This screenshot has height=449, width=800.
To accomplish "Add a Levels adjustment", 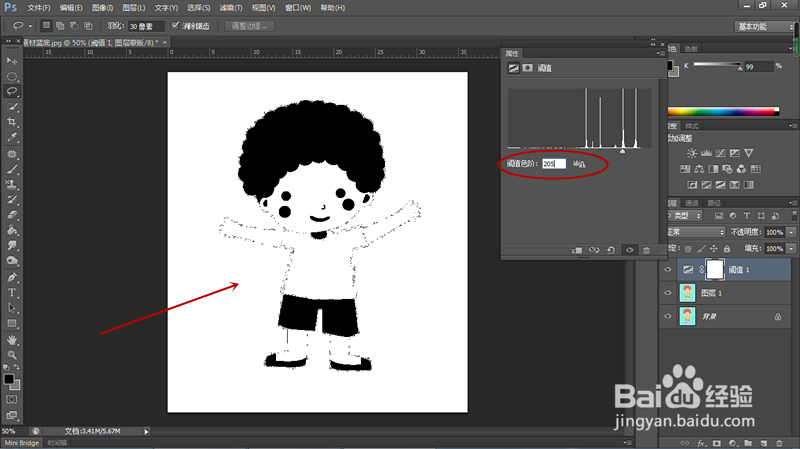I will (x=706, y=153).
